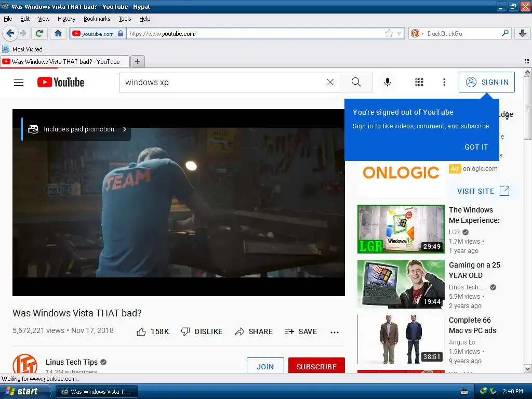Click the YouTube logo
Screen dimensions: 532x399
pyautogui.click(x=61, y=82)
